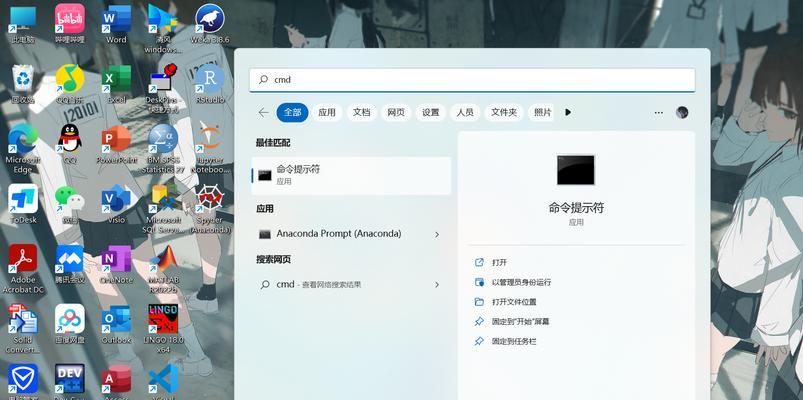Select the Adobe Acrobat DC icon

[23, 269]
